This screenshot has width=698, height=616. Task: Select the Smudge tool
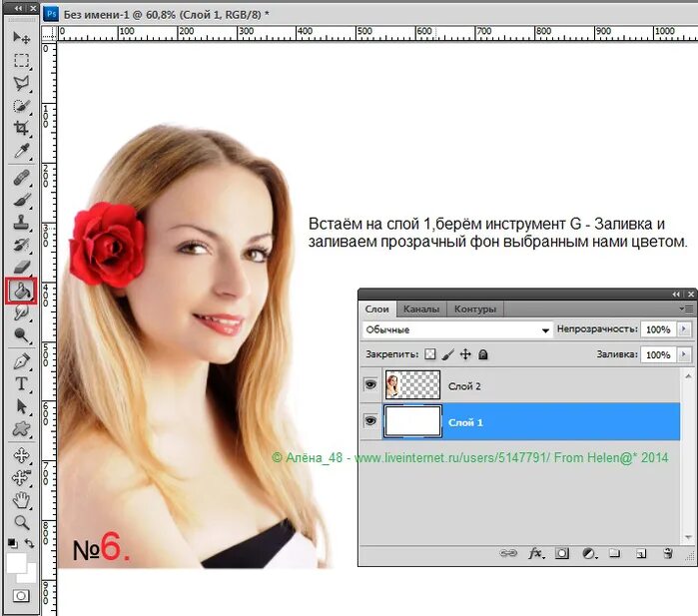click(21, 312)
